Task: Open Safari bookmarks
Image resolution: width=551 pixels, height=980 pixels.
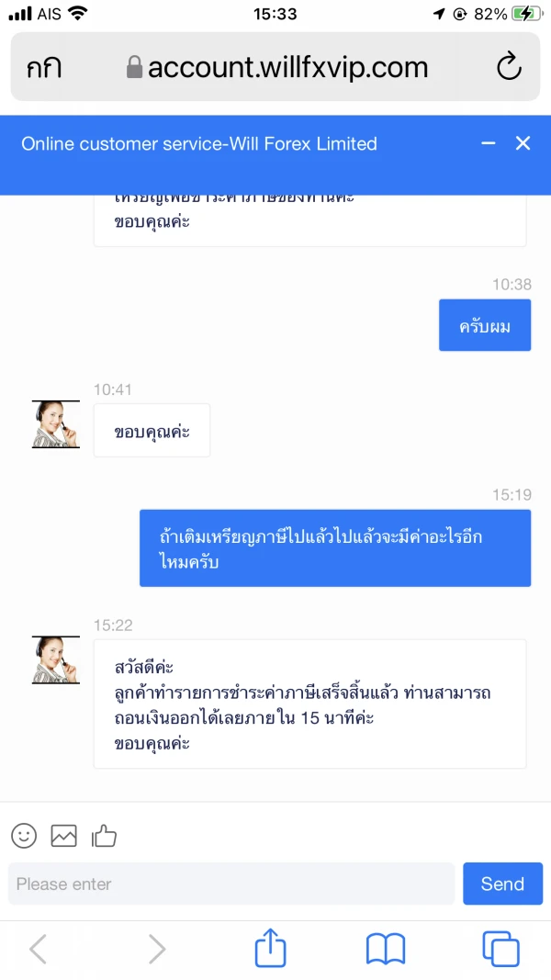Action: pyautogui.click(x=385, y=948)
